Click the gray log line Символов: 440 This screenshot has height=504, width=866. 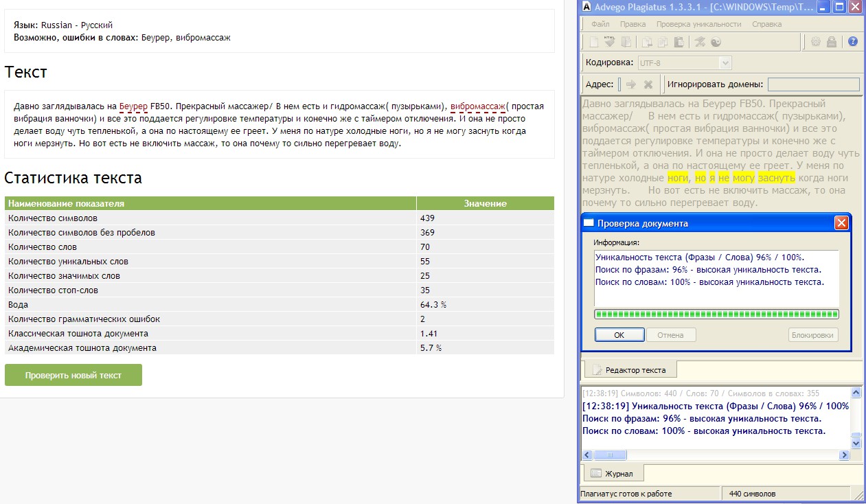click(700, 393)
